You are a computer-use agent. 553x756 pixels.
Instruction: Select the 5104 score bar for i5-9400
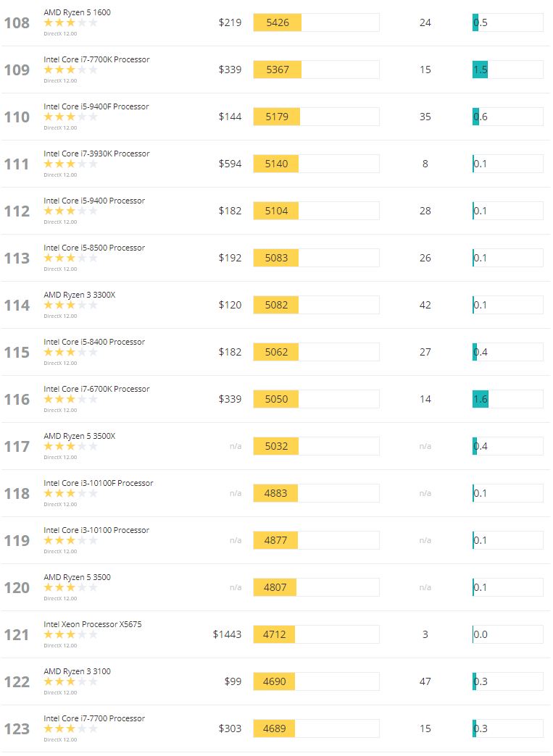[x=316, y=211]
